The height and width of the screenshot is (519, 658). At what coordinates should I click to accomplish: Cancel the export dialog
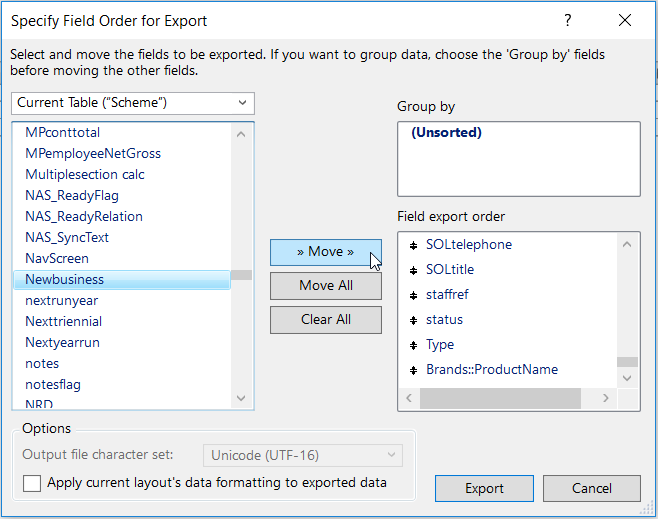tap(591, 488)
